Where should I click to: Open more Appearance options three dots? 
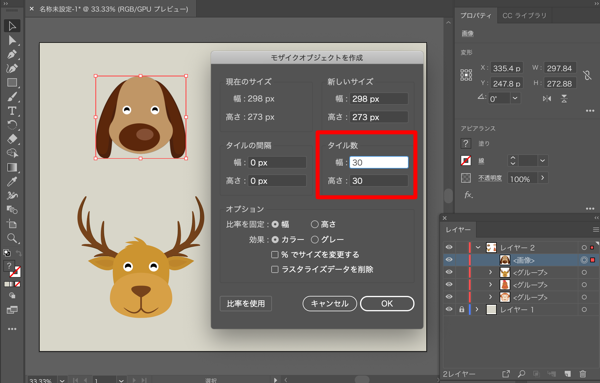[x=590, y=209]
